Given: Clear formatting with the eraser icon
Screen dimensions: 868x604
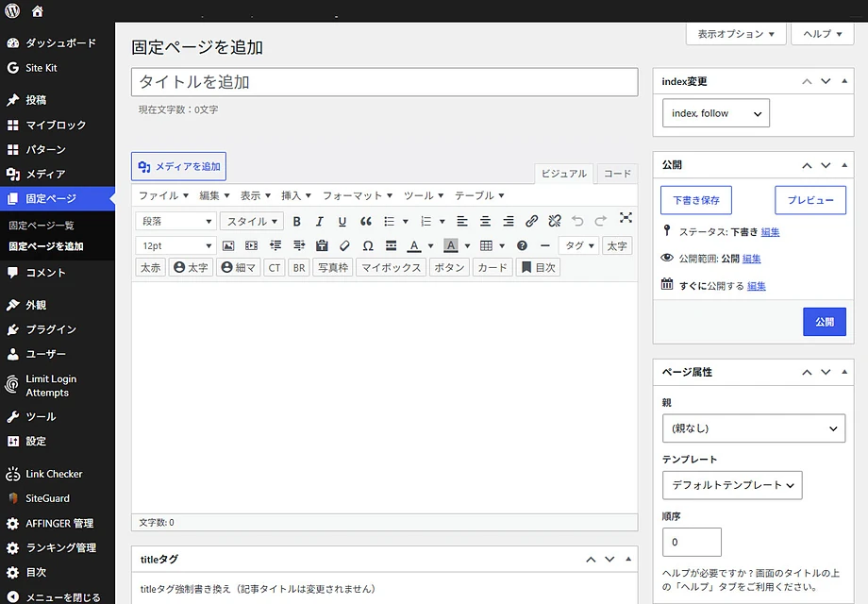Looking at the screenshot, I should tap(344, 245).
